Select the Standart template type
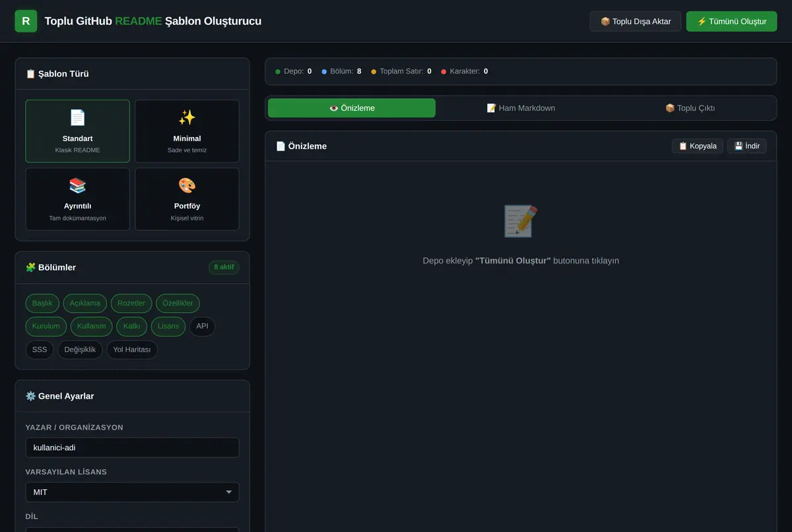 [78, 131]
